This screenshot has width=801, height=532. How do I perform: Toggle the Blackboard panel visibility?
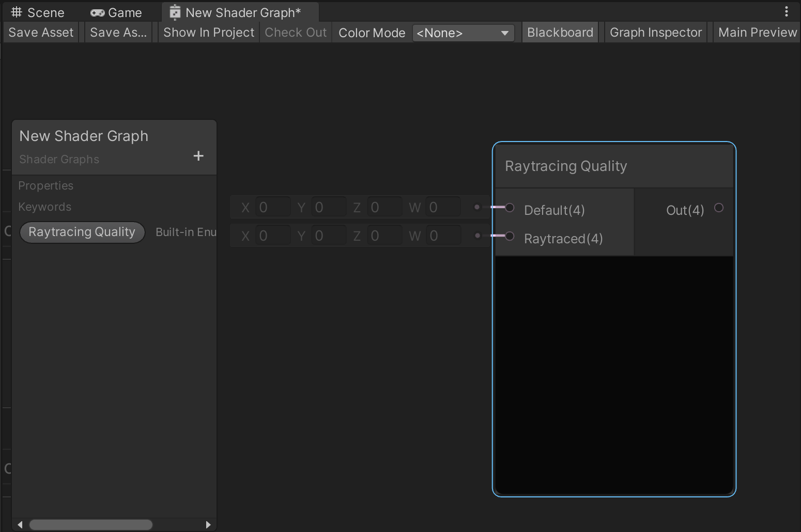point(560,33)
